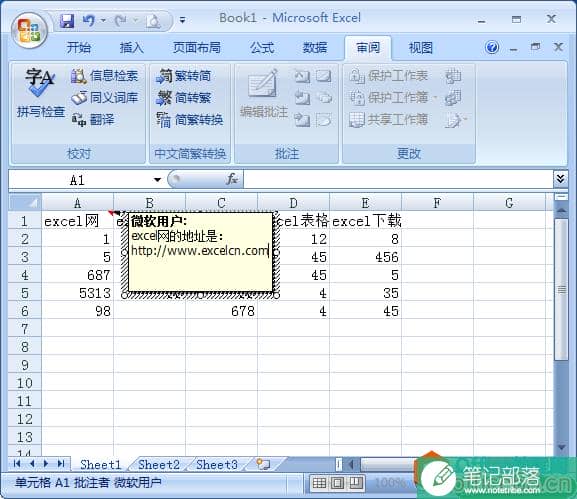The image size is (577, 499).
Task: Open 信息检索 research pane
Action: [x=105, y=76]
